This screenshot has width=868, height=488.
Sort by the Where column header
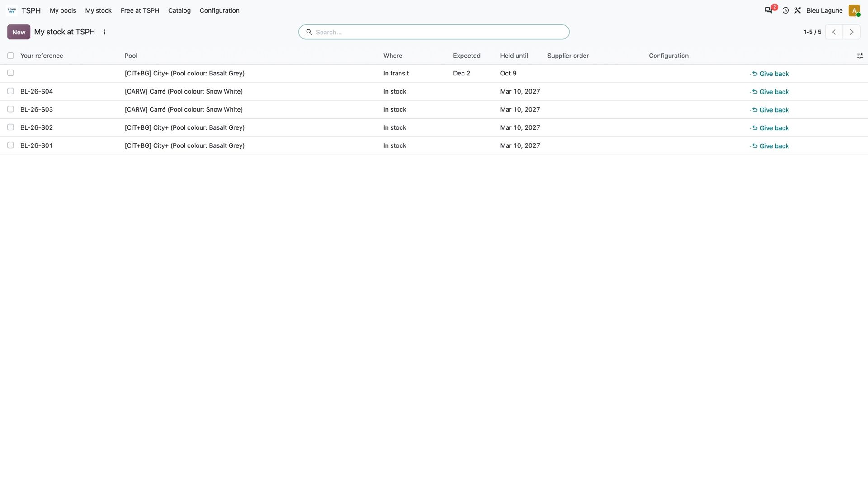(x=393, y=56)
